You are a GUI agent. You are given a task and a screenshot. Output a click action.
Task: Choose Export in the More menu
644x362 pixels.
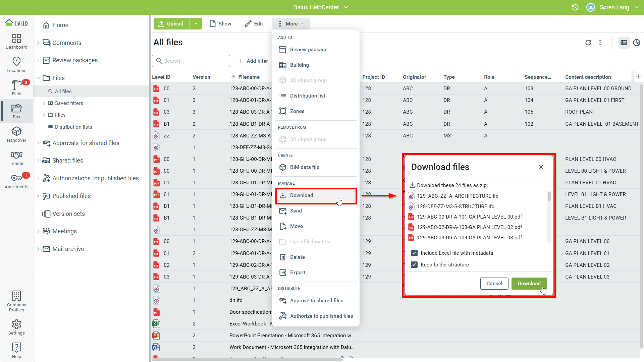pos(297,273)
